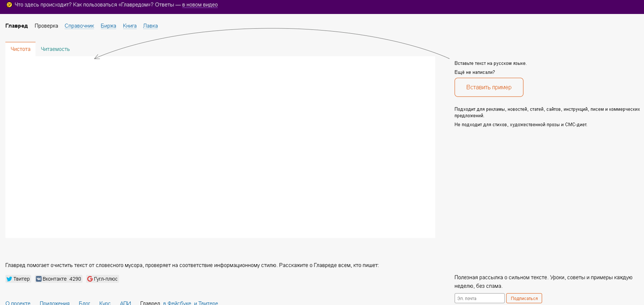Share via the Твитер button
This screenshot has height=305, width=644.
pyautogui.click(x=18, y=279)
